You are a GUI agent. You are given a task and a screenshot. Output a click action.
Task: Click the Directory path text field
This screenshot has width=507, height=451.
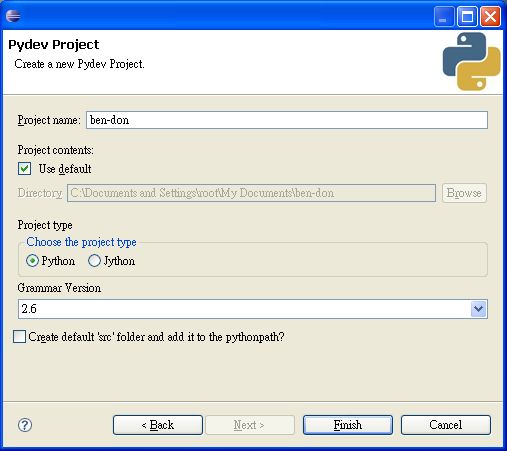(251, 193)
